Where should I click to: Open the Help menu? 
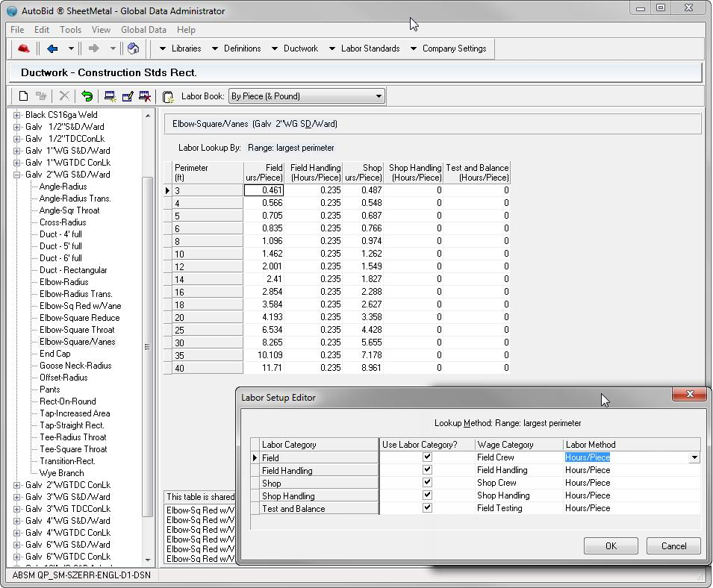click(186, 30)
